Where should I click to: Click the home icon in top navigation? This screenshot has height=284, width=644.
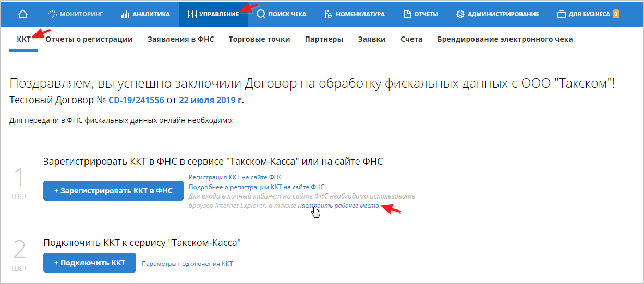[x=22, y=14]
